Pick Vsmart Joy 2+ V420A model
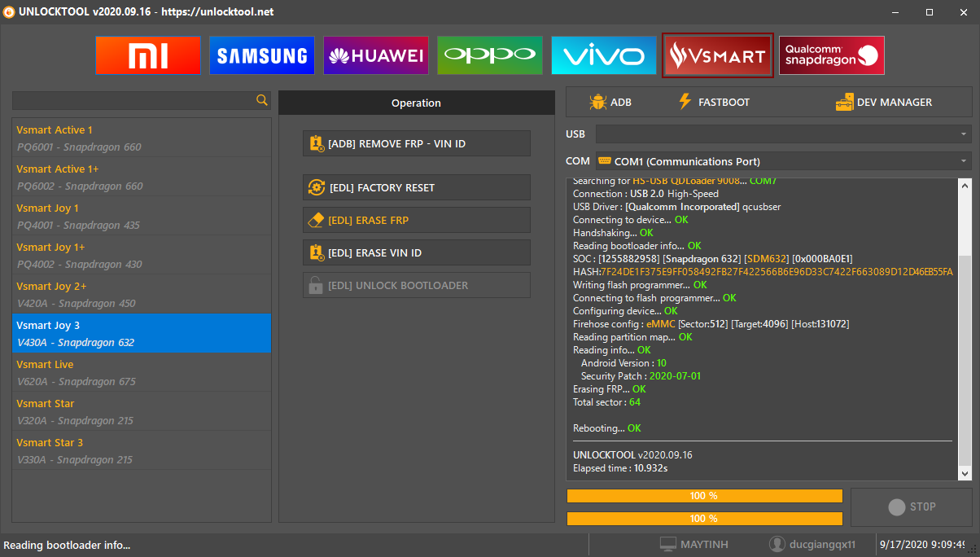 click(142, 295)
